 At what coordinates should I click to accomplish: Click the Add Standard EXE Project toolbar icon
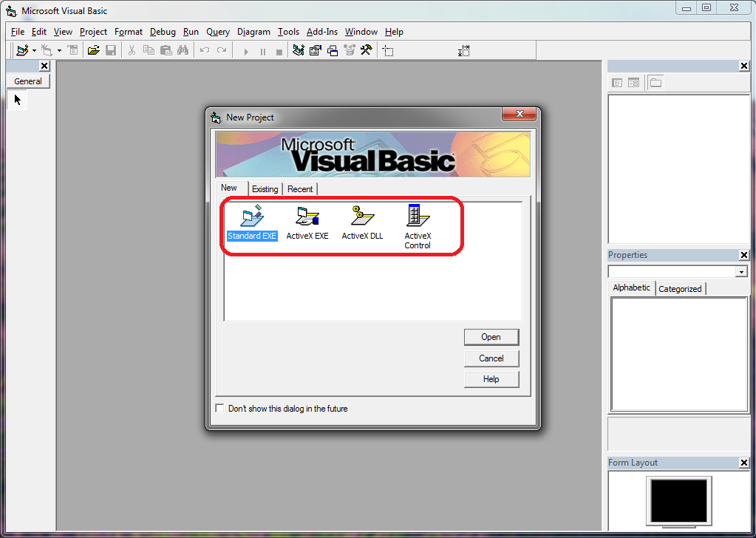pos(22,50)
